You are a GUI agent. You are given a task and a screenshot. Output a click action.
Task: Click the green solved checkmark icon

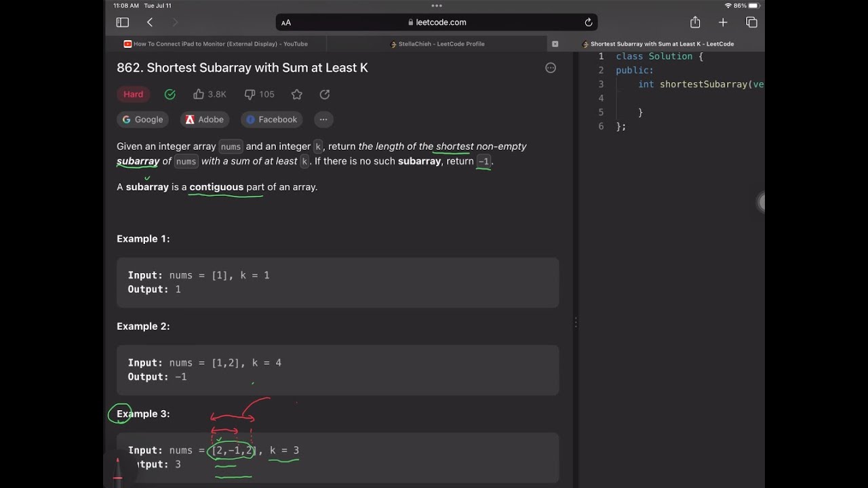(x=170, y=94)
